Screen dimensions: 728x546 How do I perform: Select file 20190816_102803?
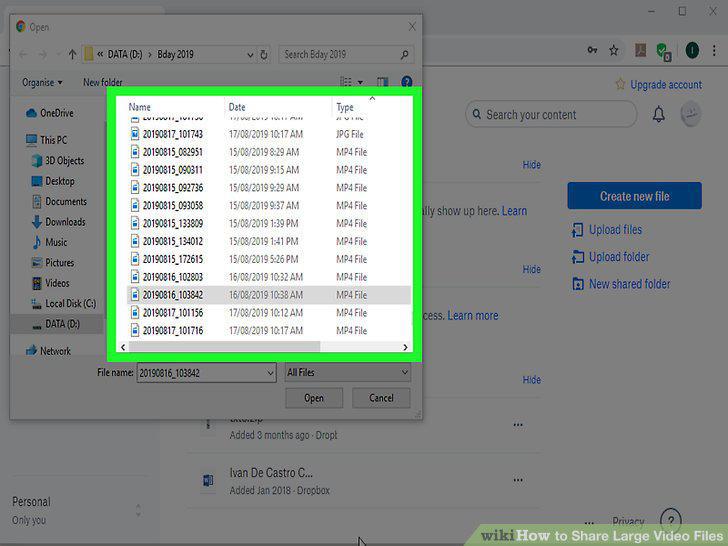(x=268, y=277)
